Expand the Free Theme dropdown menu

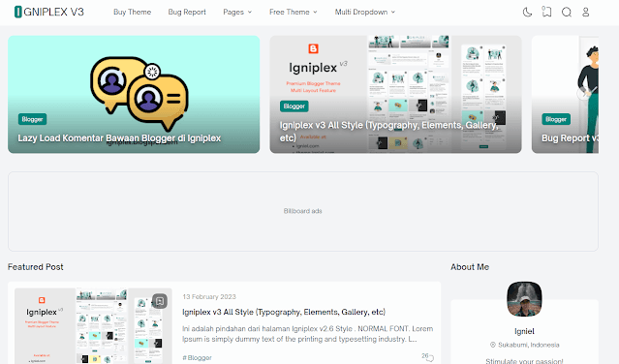tap(294, 13)
